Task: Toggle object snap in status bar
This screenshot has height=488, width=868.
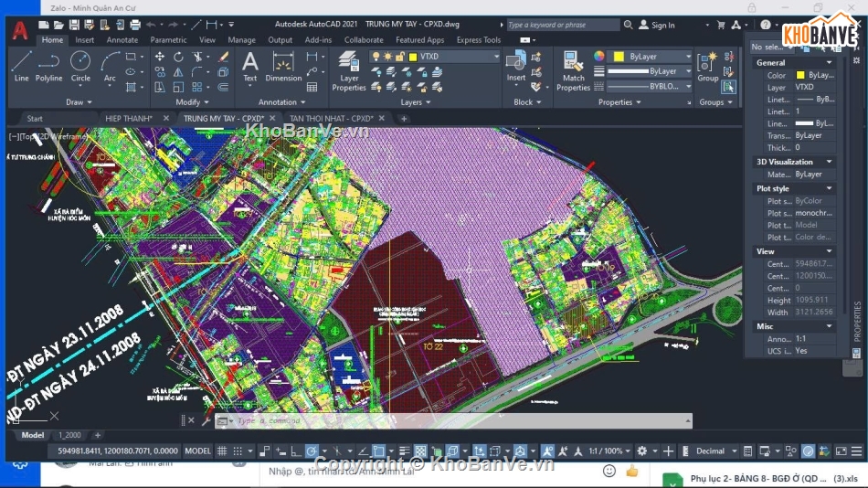Action: point(378,451)
